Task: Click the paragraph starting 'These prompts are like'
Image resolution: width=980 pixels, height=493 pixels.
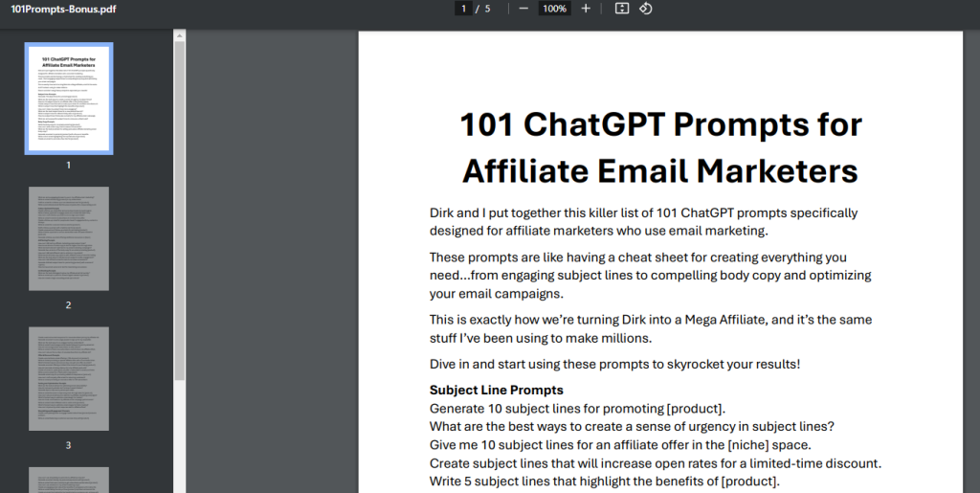Action: (x=650, y=275)
